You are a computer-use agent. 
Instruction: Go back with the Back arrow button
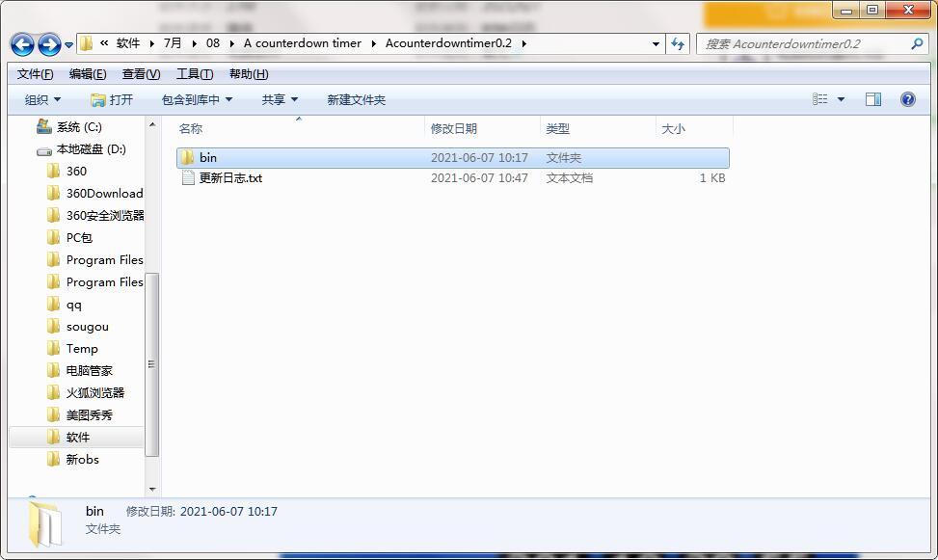coord(23,44)
